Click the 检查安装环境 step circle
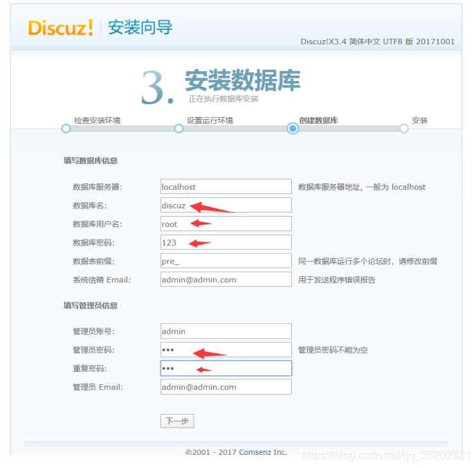The width and height of the screenshot is (476, 468). (66, 129)
